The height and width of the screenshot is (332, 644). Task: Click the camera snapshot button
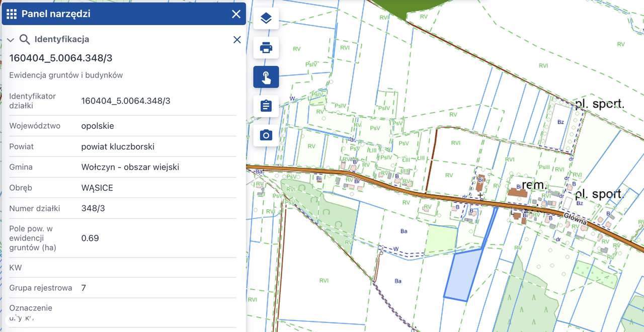pos(266,135)
